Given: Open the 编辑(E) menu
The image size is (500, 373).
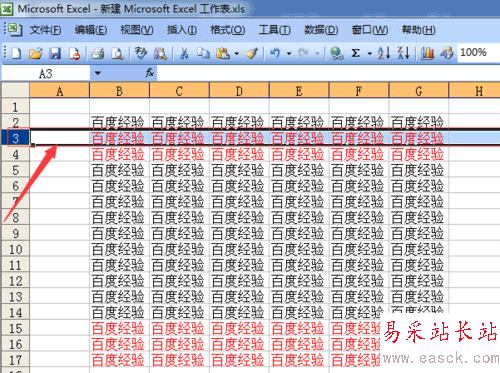Looking at the screenshot, I should (91, 30).
